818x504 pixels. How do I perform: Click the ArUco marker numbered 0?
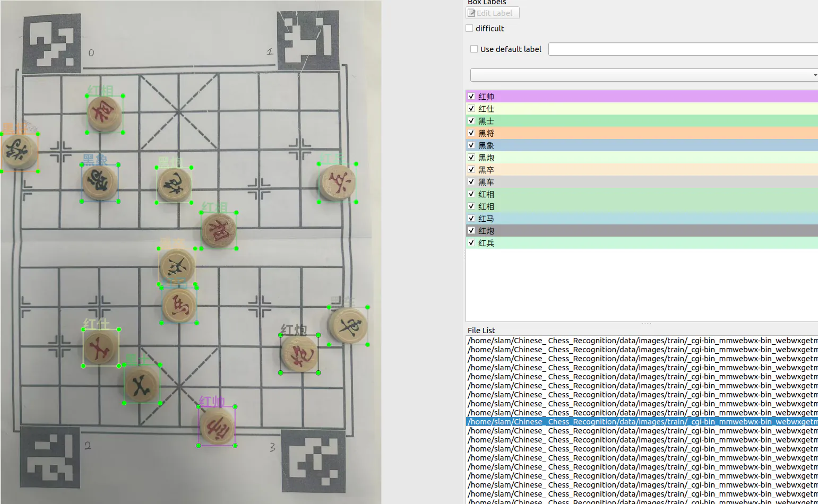[51, 44]
